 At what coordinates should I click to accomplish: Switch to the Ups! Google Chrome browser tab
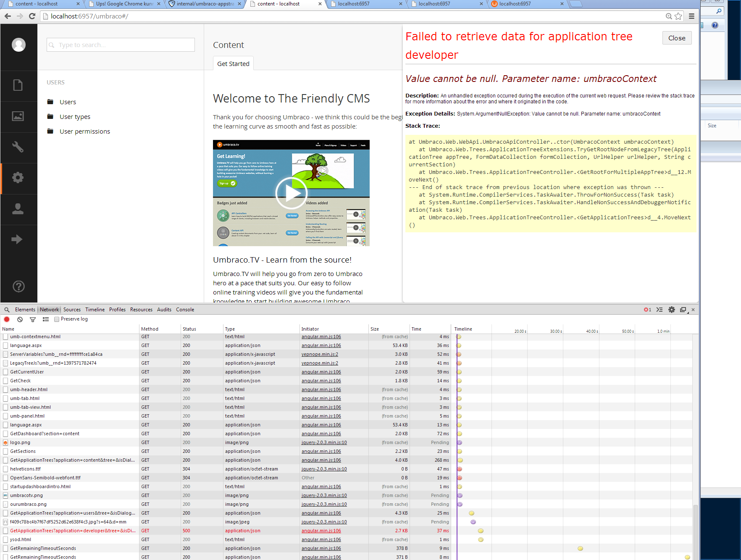124,4
